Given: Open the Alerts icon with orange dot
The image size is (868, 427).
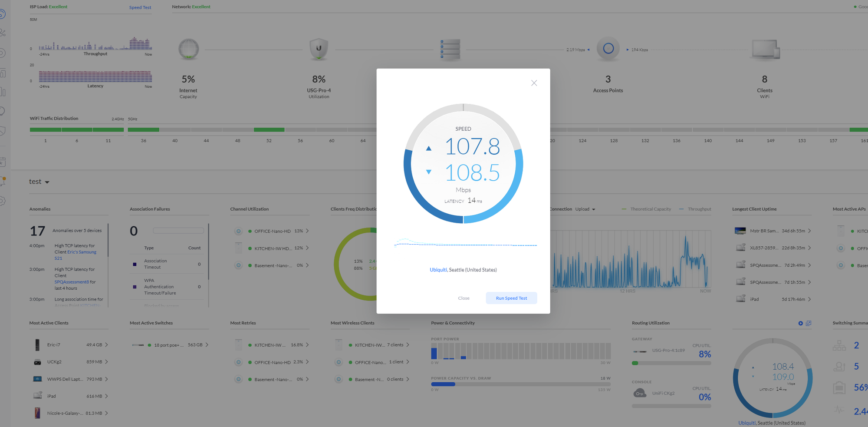Looking at the screenshot, I should point(3,181).
